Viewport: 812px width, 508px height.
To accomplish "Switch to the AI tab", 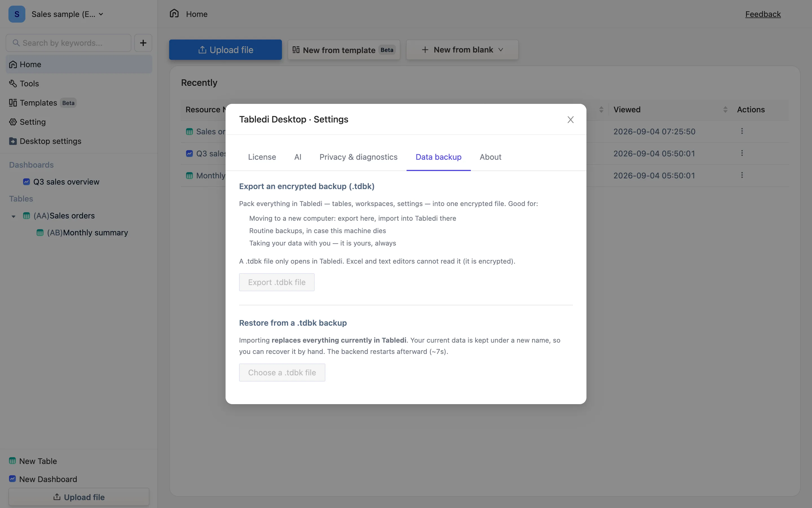I will pos(298,157).
